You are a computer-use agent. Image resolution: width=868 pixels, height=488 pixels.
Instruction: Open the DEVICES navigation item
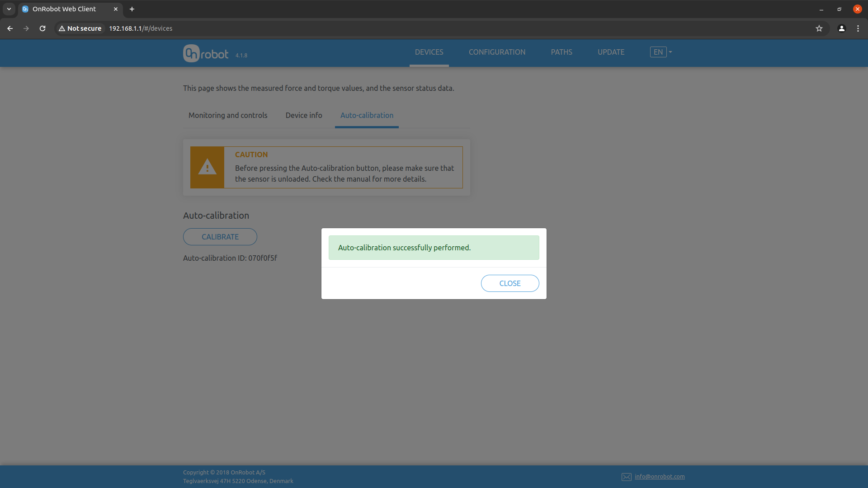coord(429,52)
